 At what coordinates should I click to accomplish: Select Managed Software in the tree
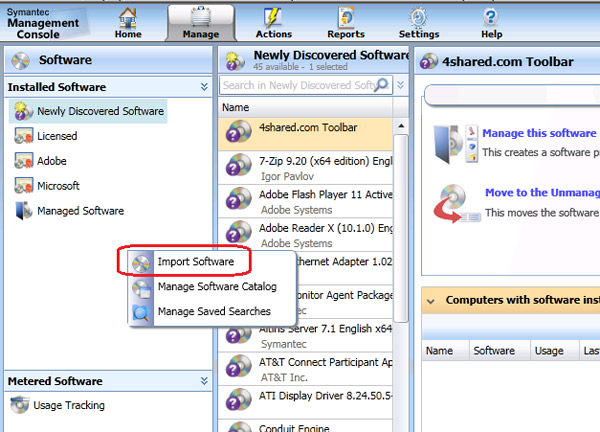[x=80, y=211]
